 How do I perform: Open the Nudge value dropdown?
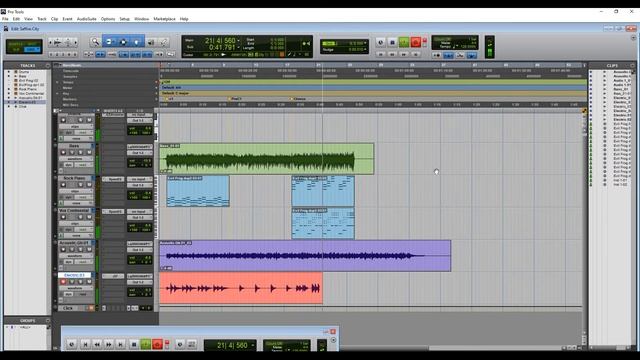pos(365,49)
